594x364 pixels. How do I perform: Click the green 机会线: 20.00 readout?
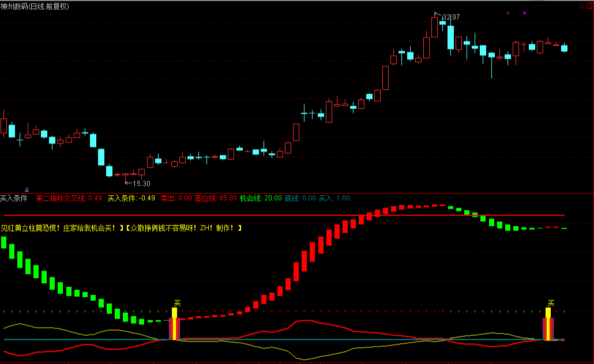click(x=261, y=198)
